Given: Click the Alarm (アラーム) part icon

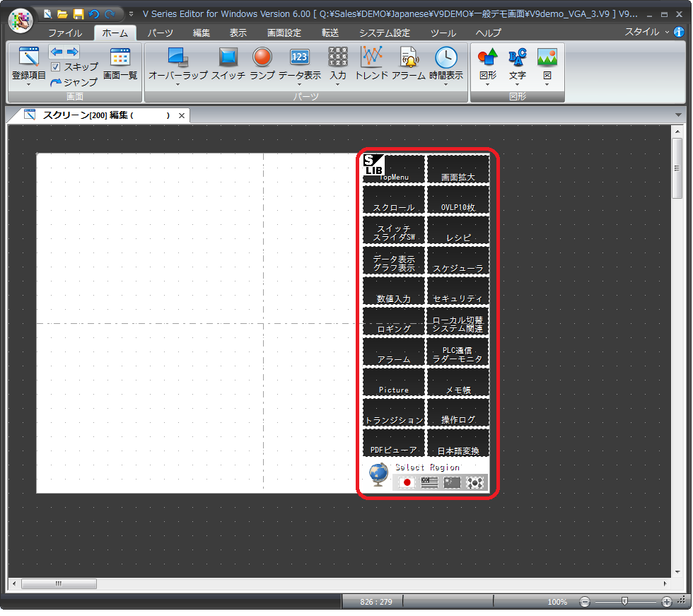Looking at the screenshot, I should (408, 58).
